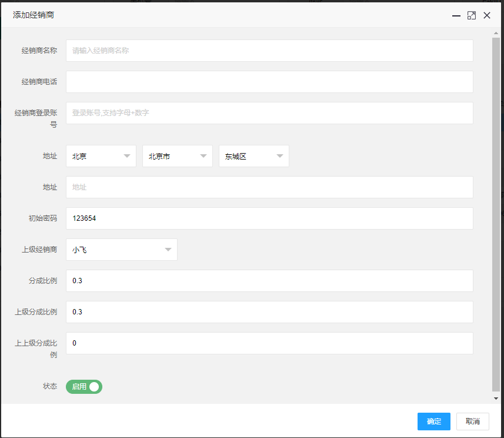Close the 添加经销商 dialog
This screenshot has height=438, width=504.
pyautogui.click(x=487, y=15)
